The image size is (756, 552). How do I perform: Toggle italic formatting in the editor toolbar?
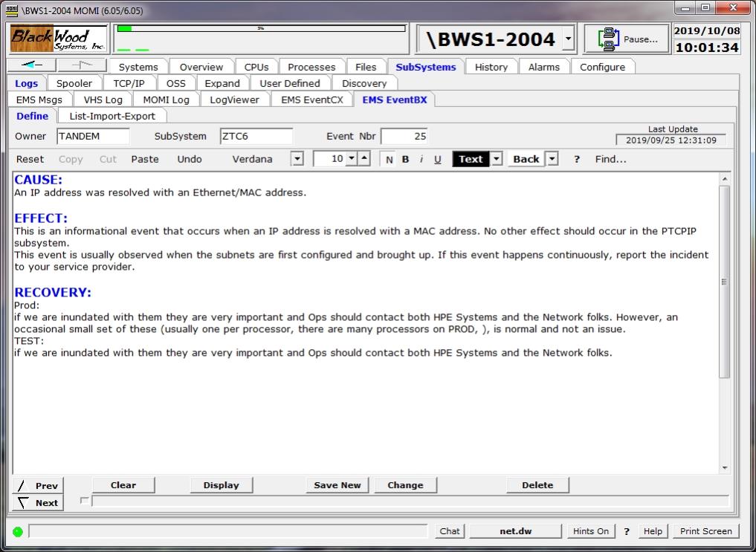point(421,159)
